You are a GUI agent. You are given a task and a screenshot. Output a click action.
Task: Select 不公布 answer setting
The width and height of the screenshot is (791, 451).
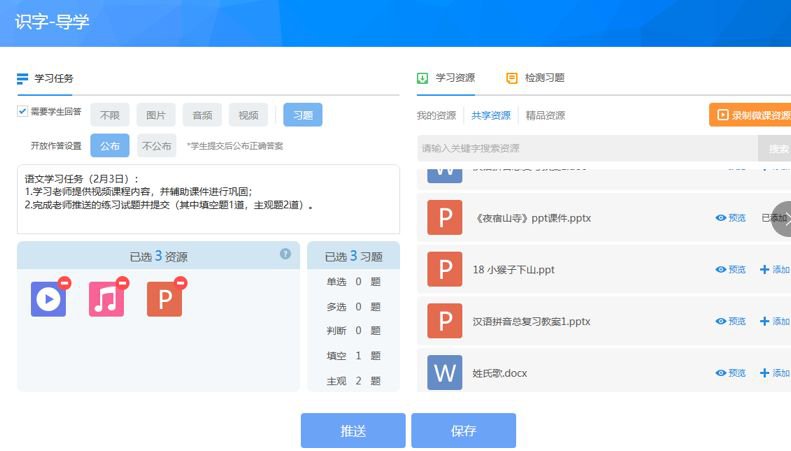pyautogui.click(x=157, y=145)
